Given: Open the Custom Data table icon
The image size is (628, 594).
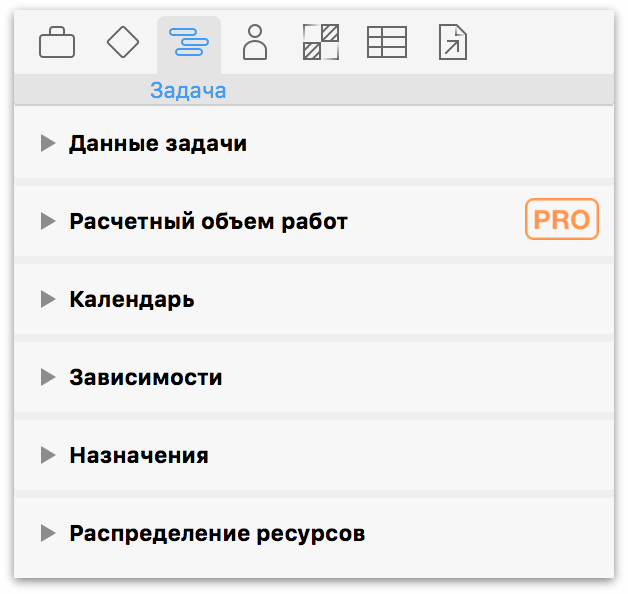Looking at the screenshot, I should (387, 42).
